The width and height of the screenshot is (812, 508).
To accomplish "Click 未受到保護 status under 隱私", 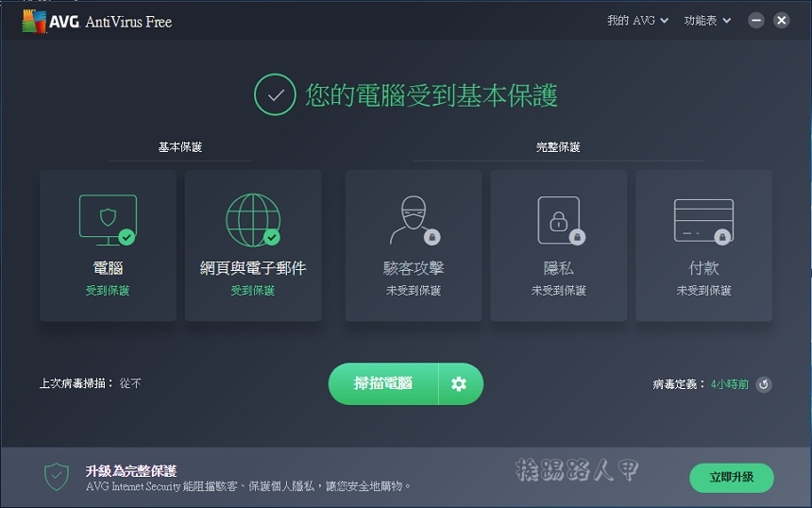I will [x=558, y=291].
